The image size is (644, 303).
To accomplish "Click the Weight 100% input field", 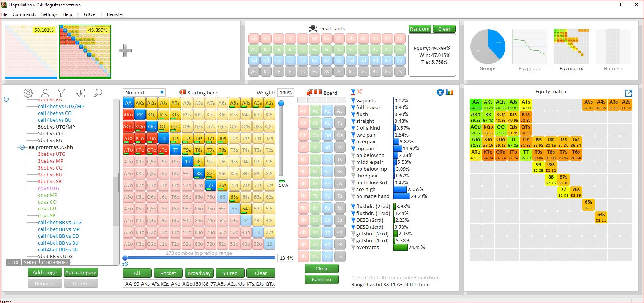I will tap(286, 93).
